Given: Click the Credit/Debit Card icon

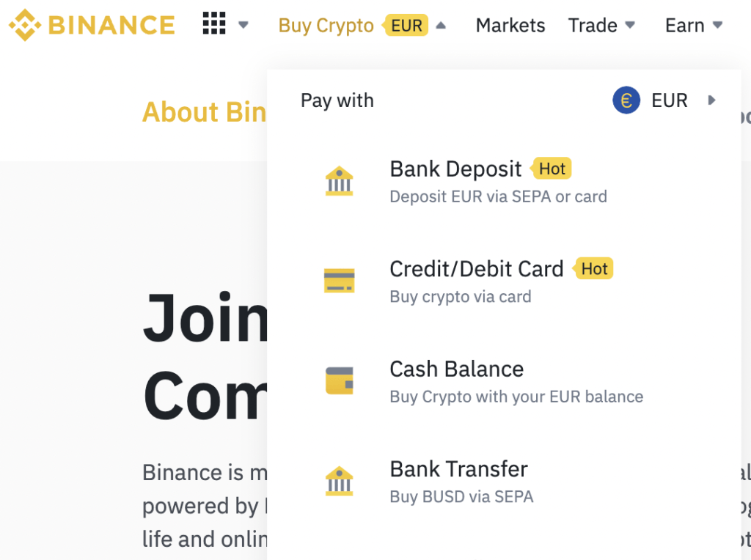Looking at the screenshot, I should [x=339, y=281].
